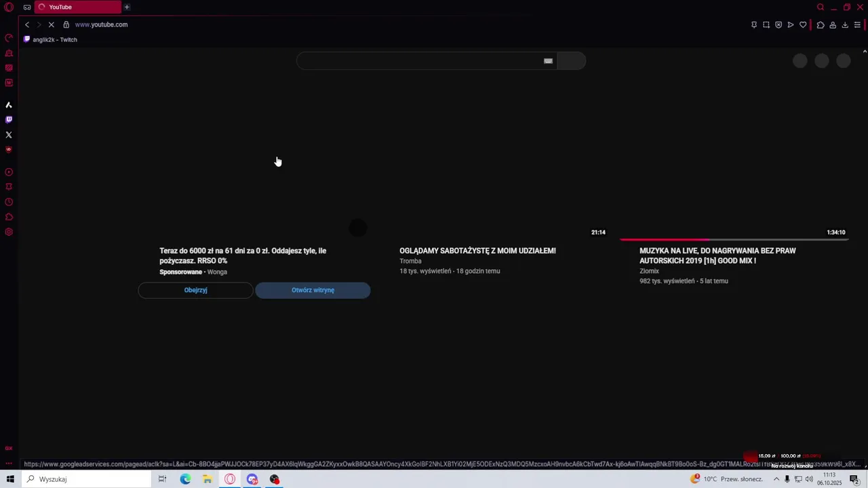Open the Windows Start menu

pyautogui.click(x=10, y=479)
